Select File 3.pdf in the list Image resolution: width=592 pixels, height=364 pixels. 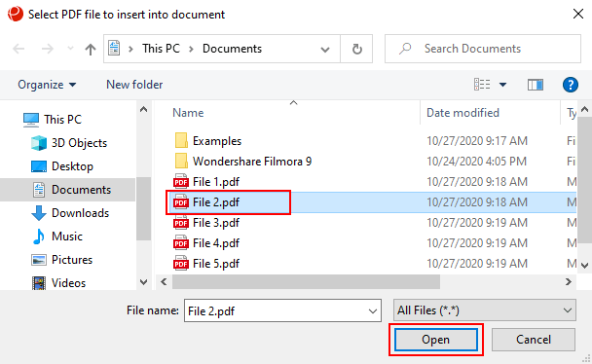(x=372, y=223)
